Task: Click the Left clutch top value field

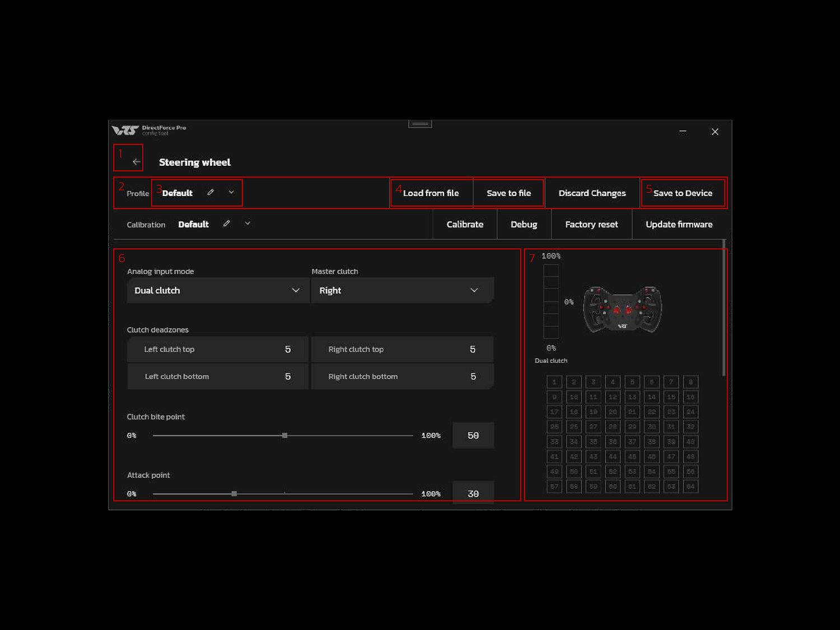Action: pyautogui.click(x=288, y=349)
